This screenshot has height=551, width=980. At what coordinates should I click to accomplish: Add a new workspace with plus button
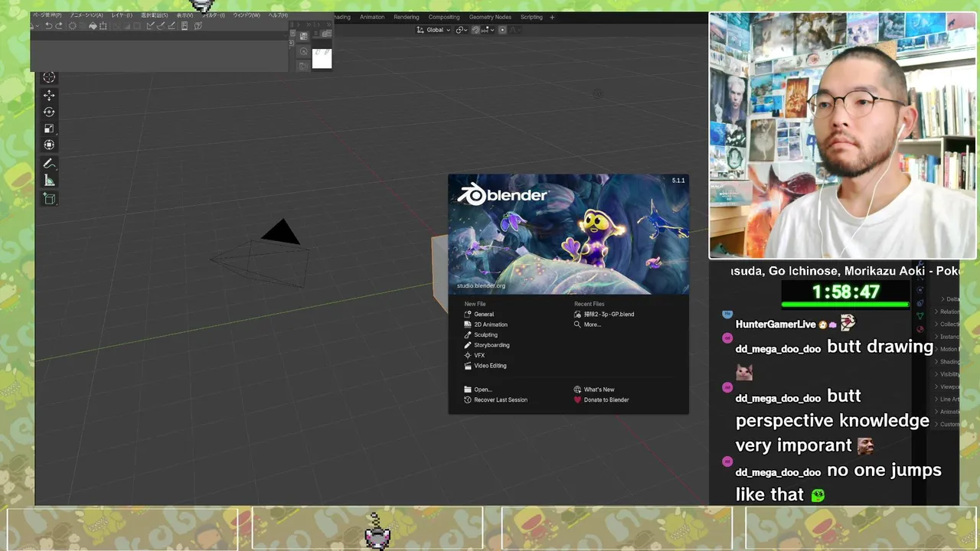point(552,17)
